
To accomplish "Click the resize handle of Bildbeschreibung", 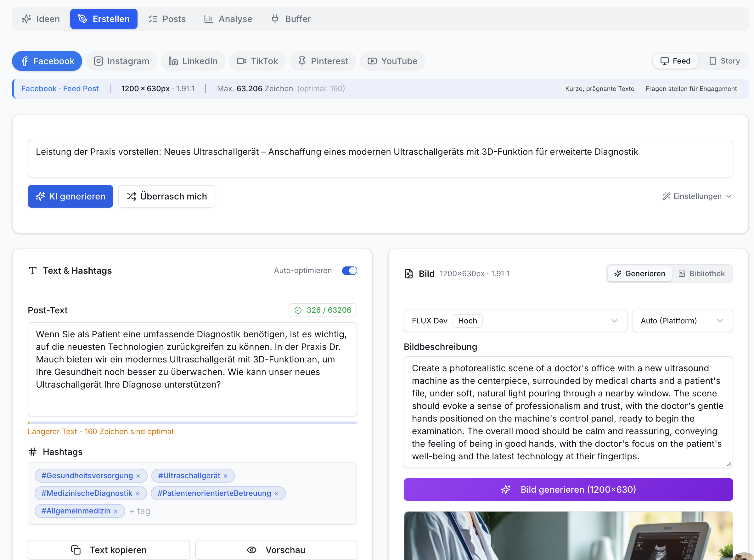I will click(x=729, y=464).
